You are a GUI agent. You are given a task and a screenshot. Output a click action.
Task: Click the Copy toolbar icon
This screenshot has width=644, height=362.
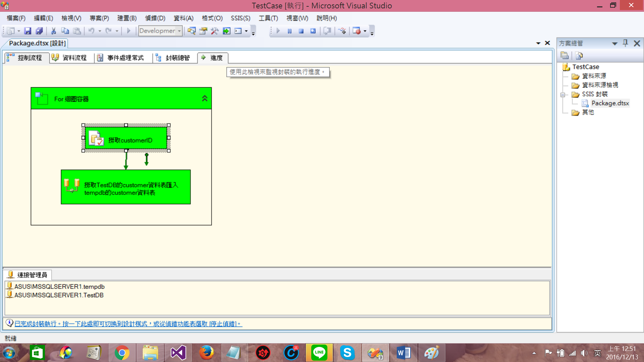[x=65, y=31]
